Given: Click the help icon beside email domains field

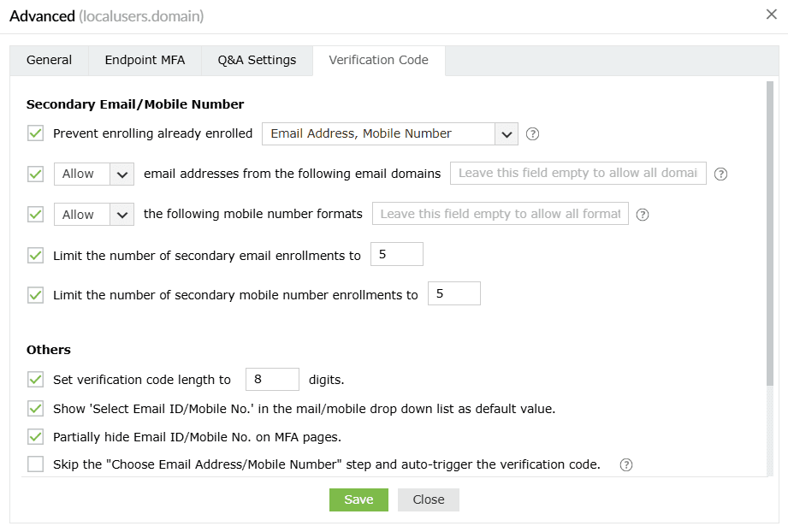Looking at the screenshot, I should pos(720,174).
